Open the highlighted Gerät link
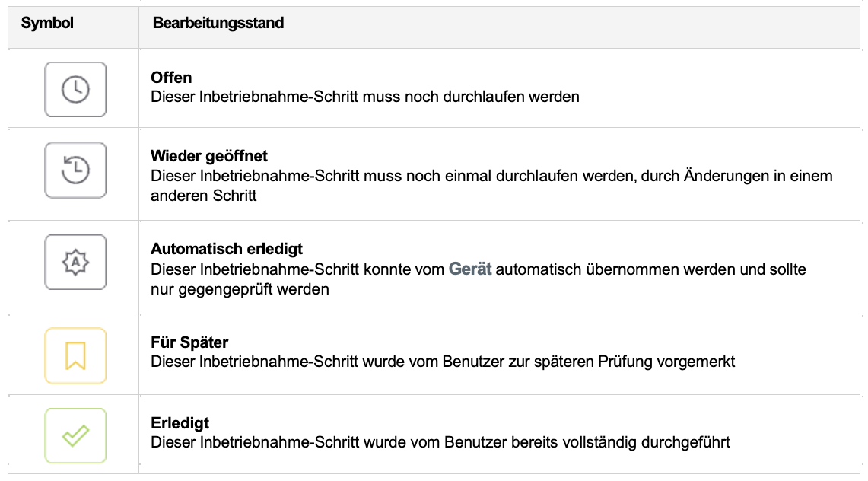 point(470,269)
